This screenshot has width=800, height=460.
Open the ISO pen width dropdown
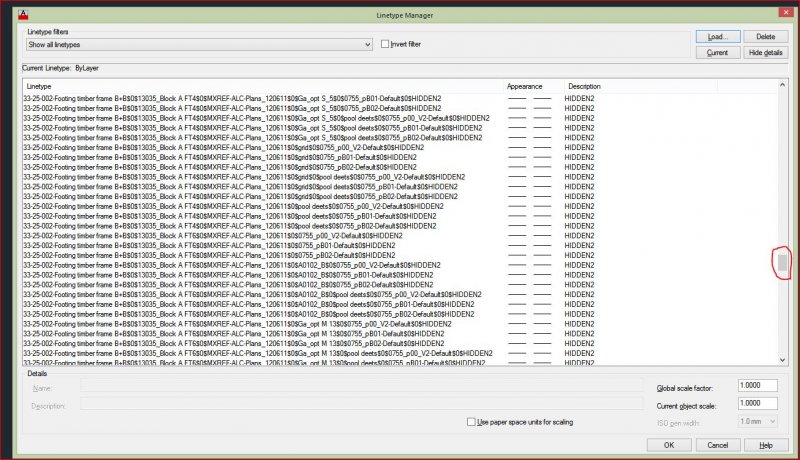click(758, 422)
